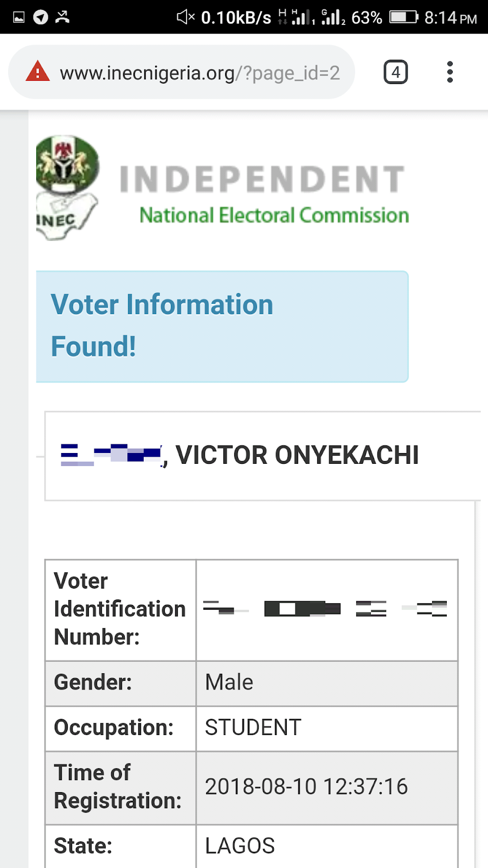Tap the State value LAGOS
This screenshot has height=868, width=488.
[x=240, y=846]
